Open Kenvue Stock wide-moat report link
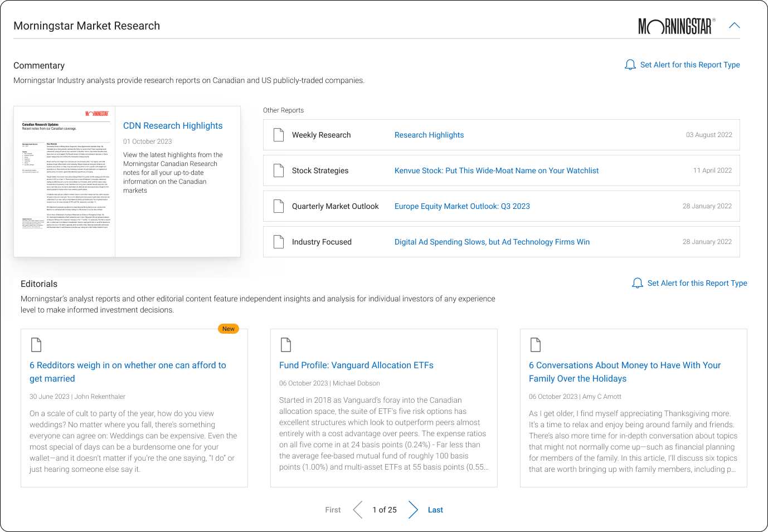This screenshot has height=532, width=768. (x=497, y=170)
